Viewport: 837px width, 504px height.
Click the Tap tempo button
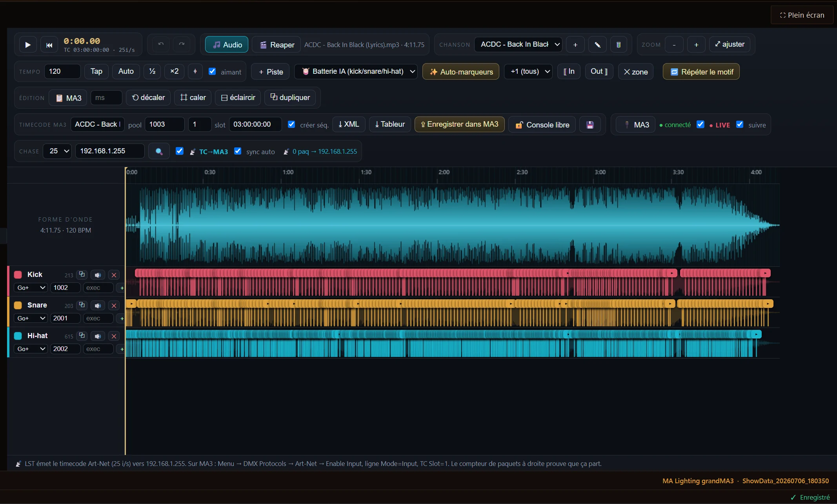96,71
